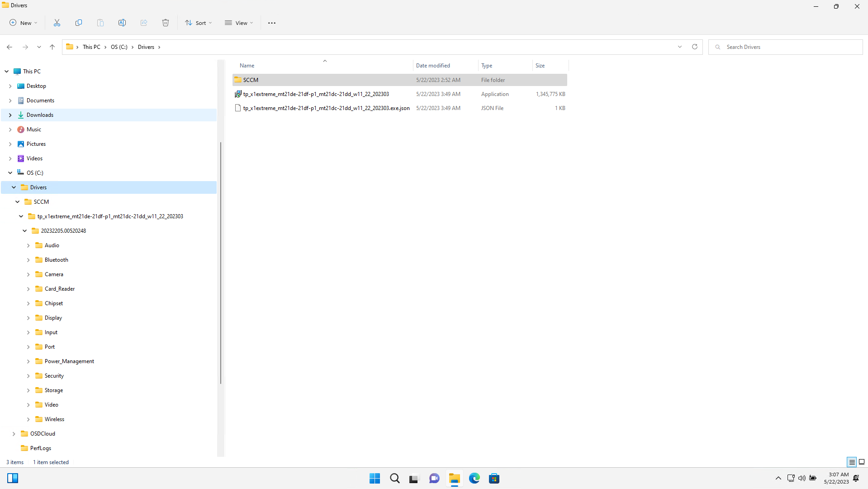Switch to large thumbnails view button
Image resolution: width=868 pixels, height=489 pixels.
[x=862, y=462]
